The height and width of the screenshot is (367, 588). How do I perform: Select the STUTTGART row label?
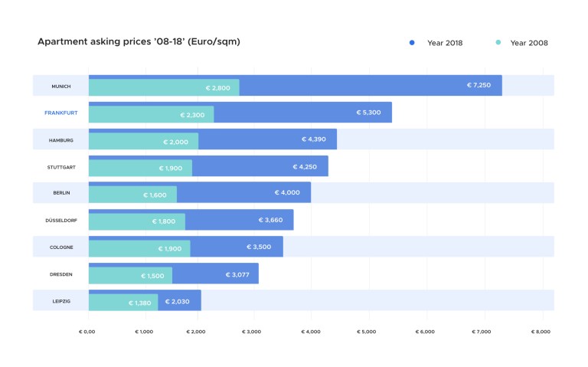click(x=60, y=167)
